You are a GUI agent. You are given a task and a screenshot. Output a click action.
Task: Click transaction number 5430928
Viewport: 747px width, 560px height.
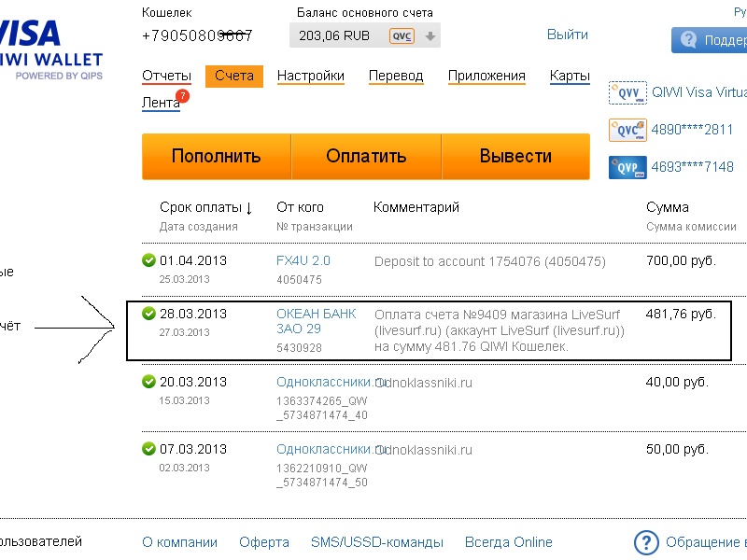click(299, 348)
